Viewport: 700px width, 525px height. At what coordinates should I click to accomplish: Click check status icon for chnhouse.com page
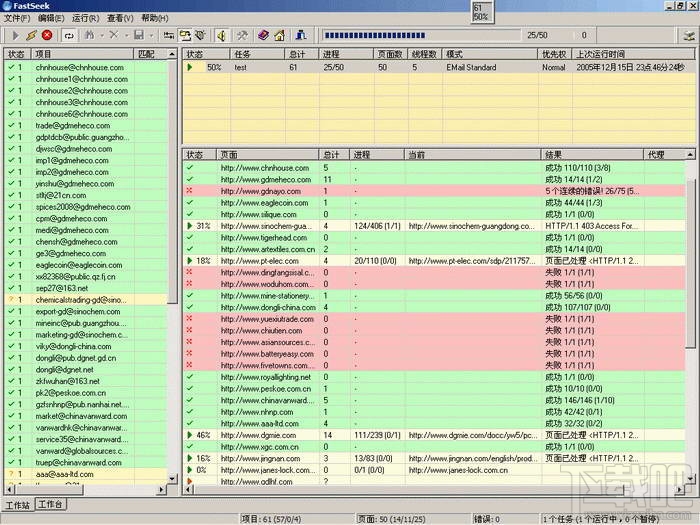(x=190, y=167)
